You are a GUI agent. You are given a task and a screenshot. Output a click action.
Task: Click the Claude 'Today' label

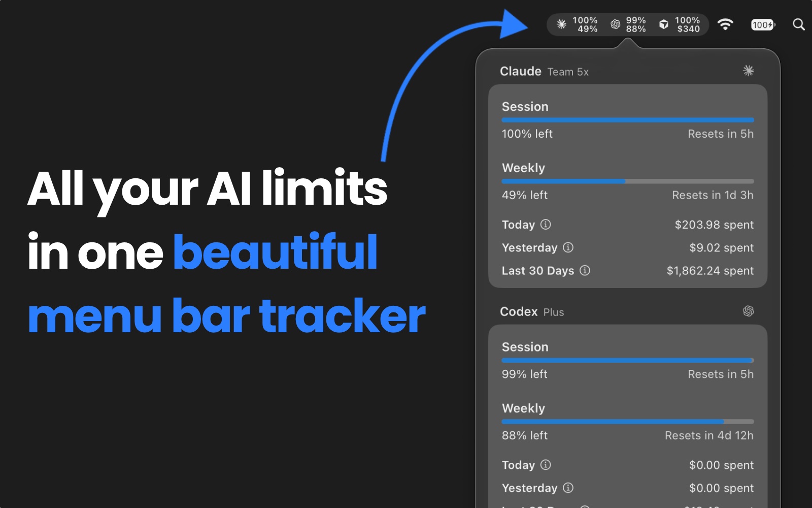518,225
